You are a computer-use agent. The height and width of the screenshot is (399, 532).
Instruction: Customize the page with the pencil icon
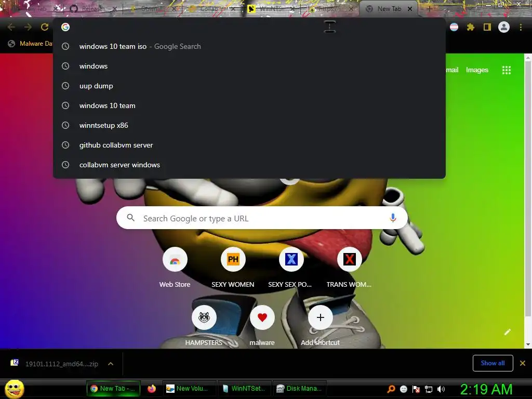click(508, 332)
